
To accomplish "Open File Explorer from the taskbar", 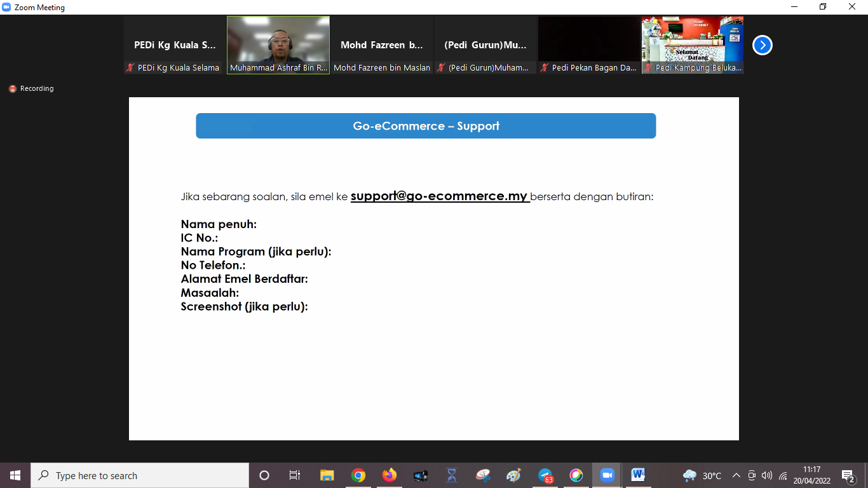I will 327,475.
